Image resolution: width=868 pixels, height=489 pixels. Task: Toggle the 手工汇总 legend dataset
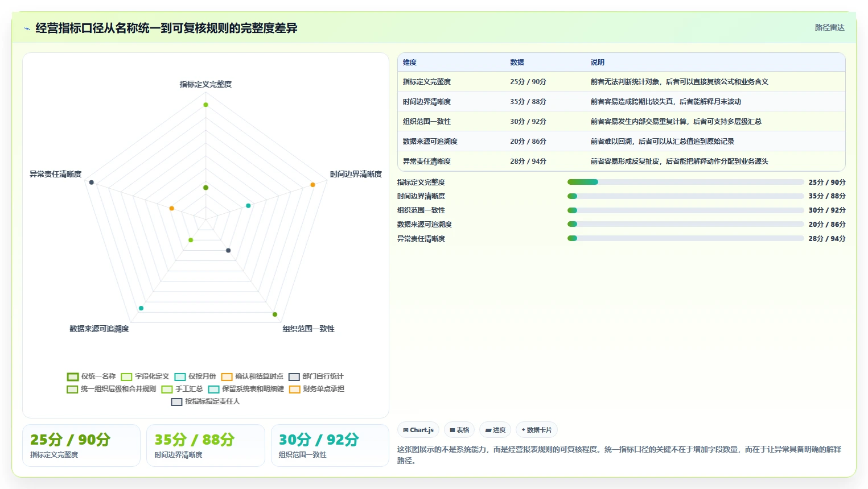(182, 389)
